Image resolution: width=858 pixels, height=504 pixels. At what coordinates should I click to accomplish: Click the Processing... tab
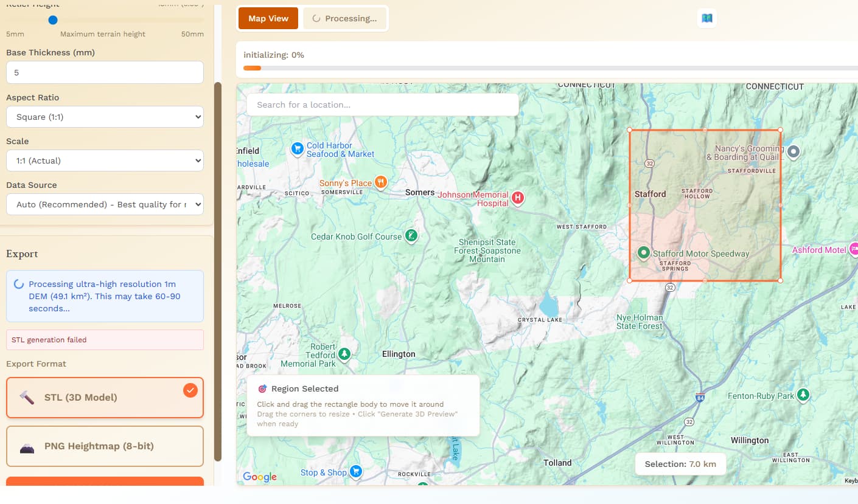point(344,18)
